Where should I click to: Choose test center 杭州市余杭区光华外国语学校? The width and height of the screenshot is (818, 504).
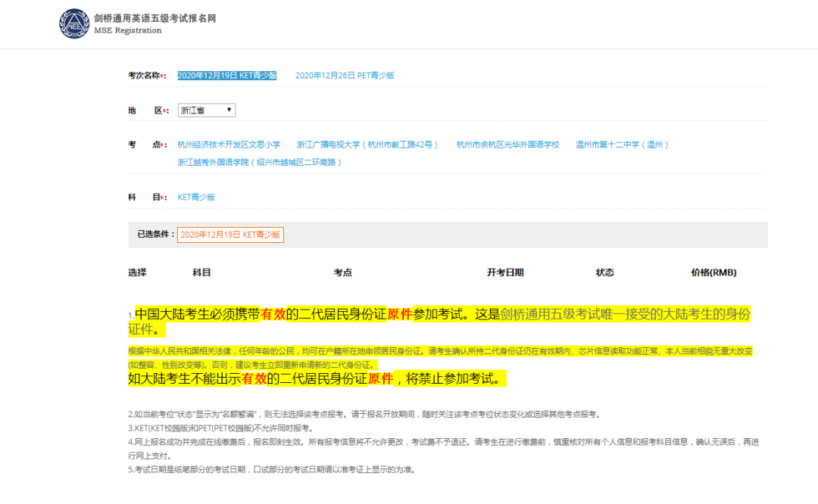tap(507, 145)
